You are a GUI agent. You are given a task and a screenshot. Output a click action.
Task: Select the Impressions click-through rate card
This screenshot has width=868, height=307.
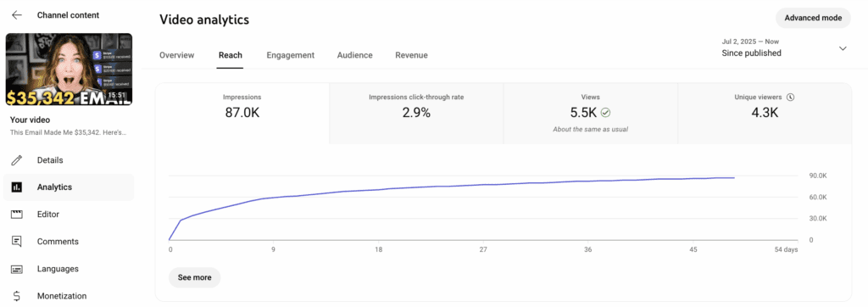[x=416, y=114]
